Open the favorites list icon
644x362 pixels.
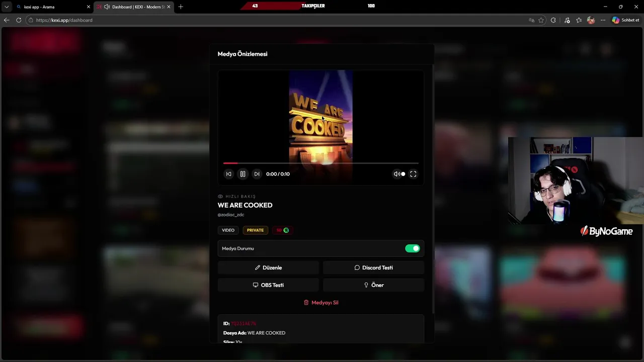coord(579,20)
